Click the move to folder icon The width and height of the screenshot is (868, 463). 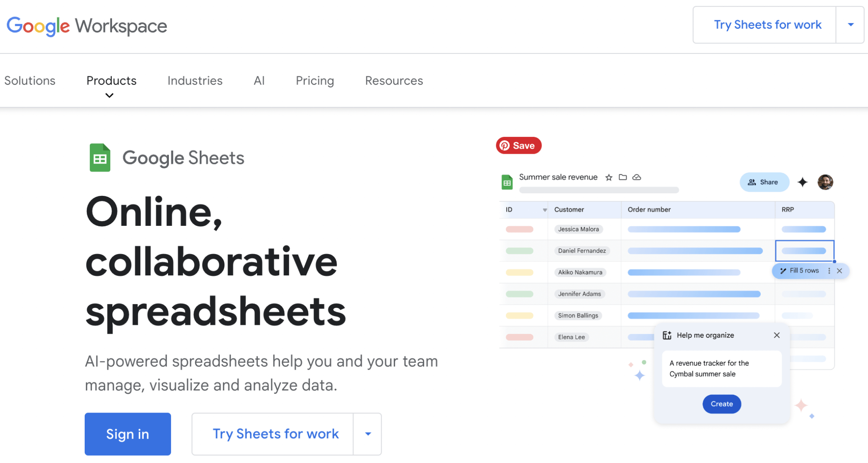coord(623,177)
